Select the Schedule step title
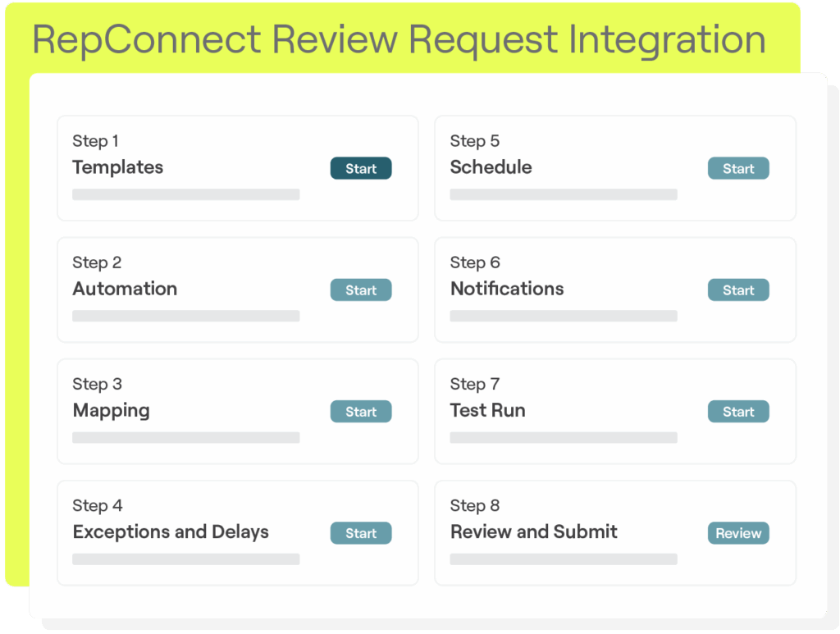The height and width of the screenshot is (634, 840). pos(491,167)
